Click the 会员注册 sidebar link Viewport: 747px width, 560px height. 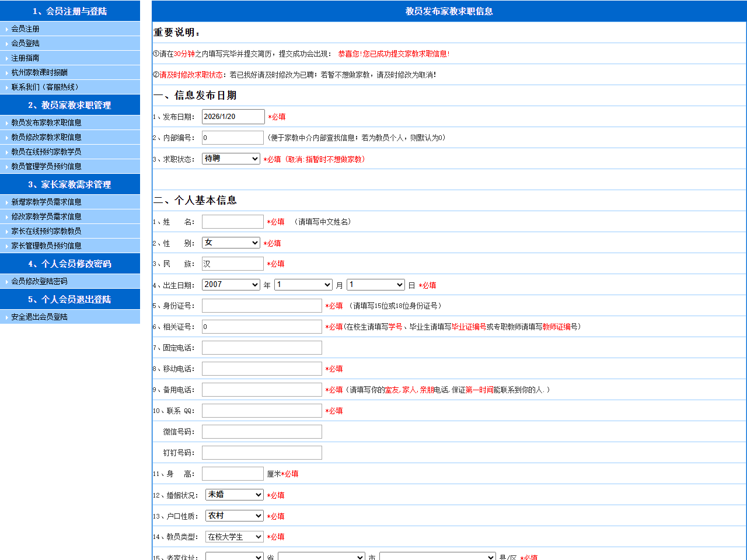point(25,29)
